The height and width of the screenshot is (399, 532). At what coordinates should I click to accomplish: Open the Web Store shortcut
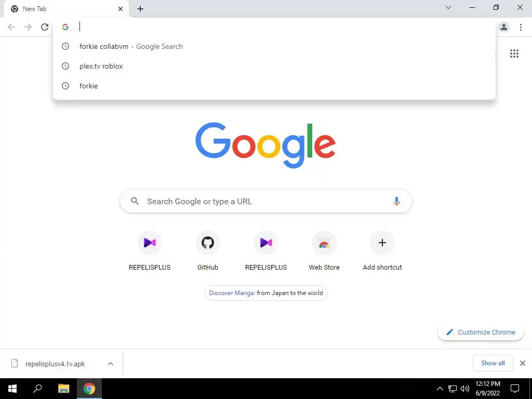click(x=324, y=251)
